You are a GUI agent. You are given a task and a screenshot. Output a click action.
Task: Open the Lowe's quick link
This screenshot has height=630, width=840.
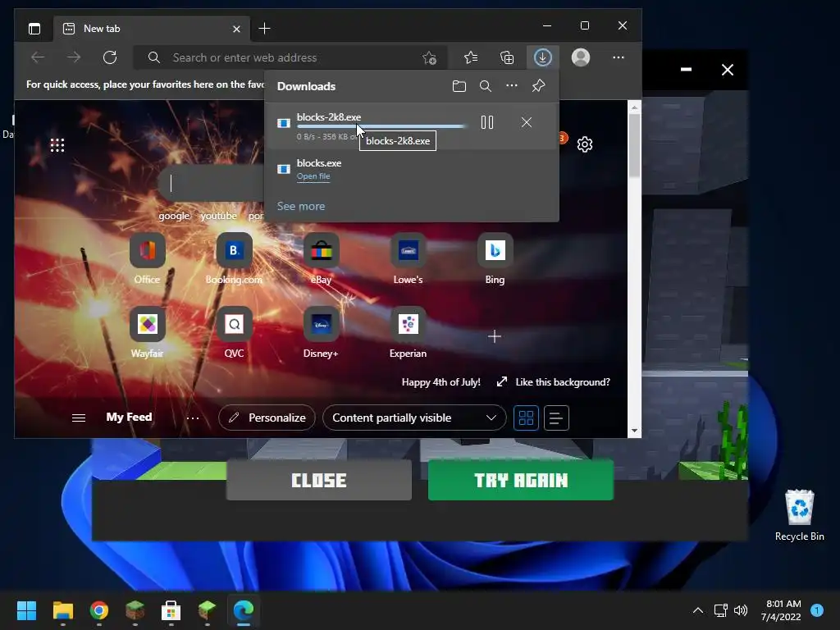click(x=409, y=258)
